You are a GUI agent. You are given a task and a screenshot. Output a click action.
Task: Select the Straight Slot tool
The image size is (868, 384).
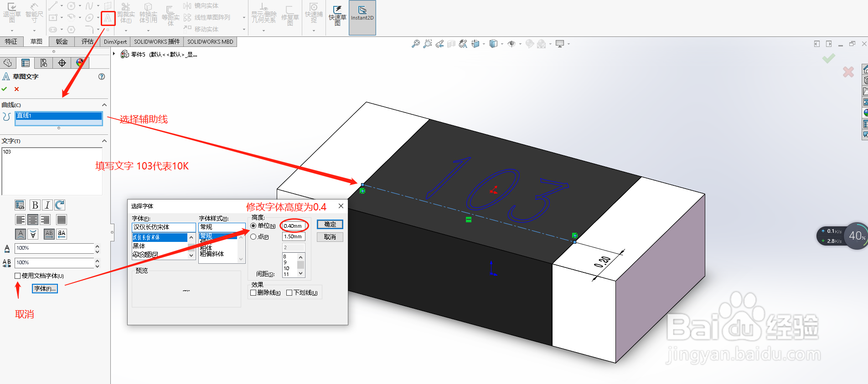pyautogui.click(x=53, y=30)
